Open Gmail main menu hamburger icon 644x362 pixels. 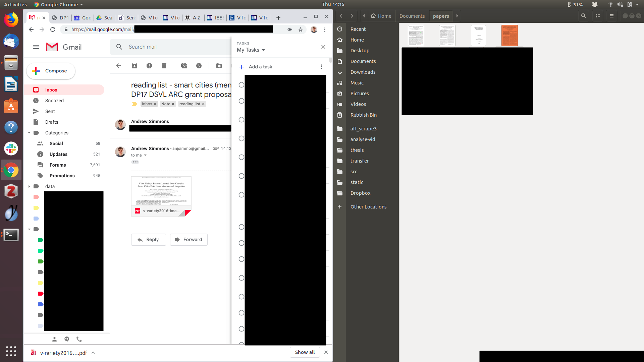[36, 47]
